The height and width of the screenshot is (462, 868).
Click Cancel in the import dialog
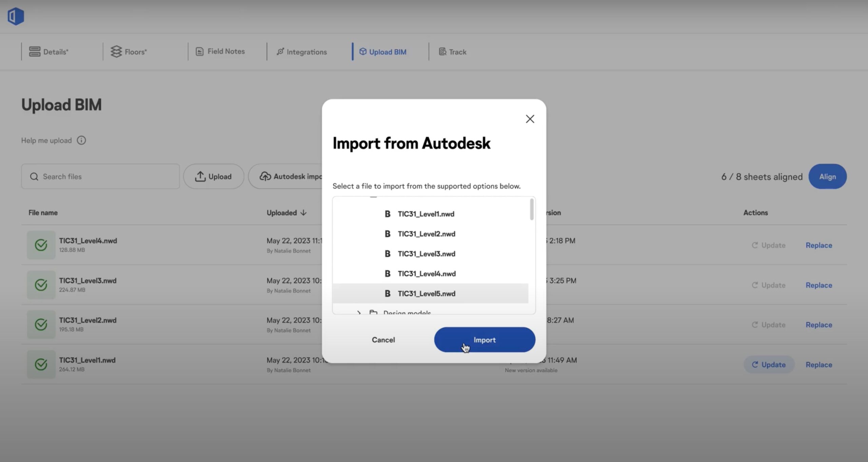point(383,340)
